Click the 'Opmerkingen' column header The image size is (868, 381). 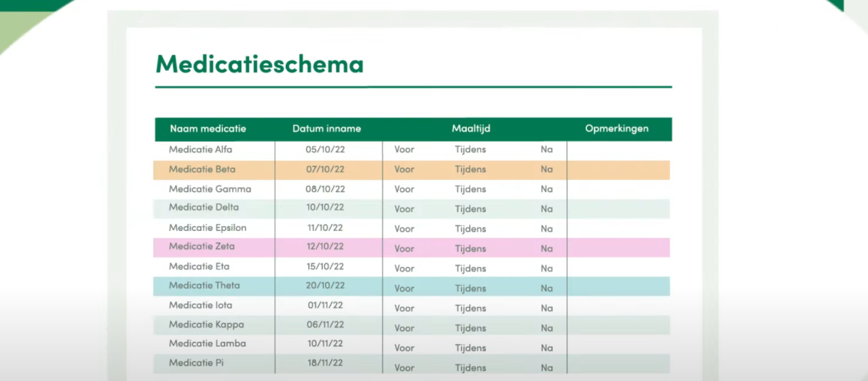point(617,129)
